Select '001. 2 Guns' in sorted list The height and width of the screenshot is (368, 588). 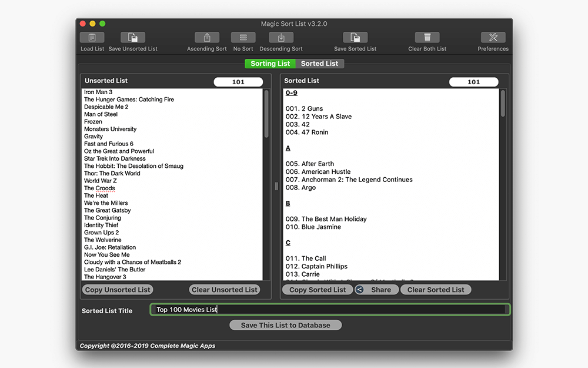(x=304, y=108)
